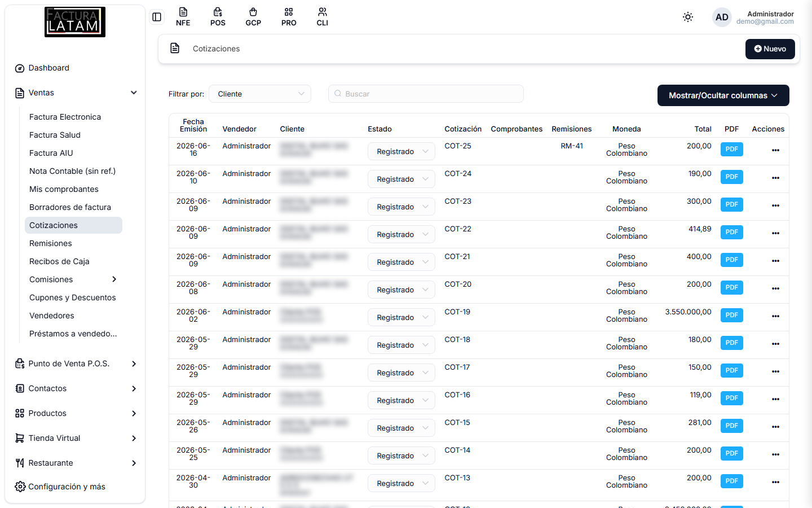Change Estado dropdown for COT-25
The height and width of the screenshot is (508, 812).
coord(401,151)
